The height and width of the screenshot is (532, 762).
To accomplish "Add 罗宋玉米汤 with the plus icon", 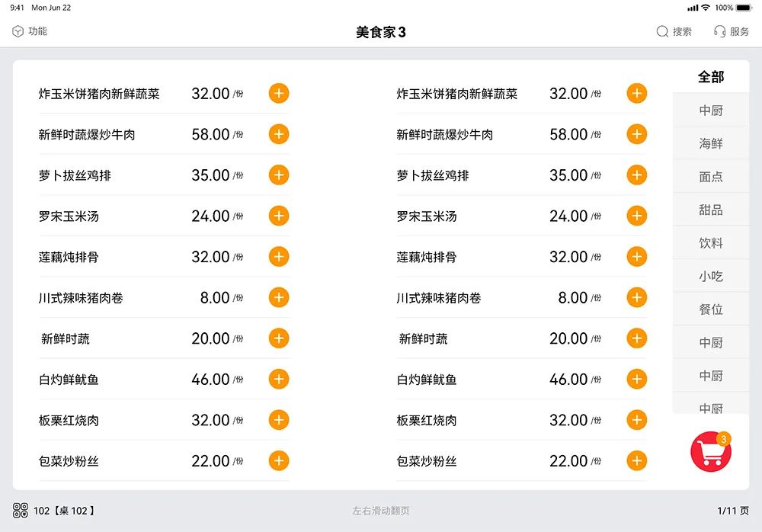I will click(x=279, y=216).
